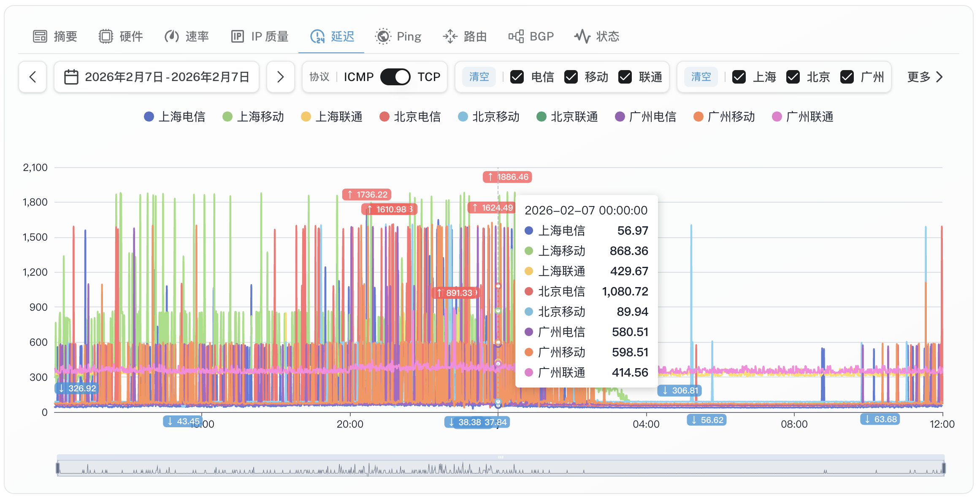This screenshot has width=980, height=499.
Task: Open the date range picker
Action: coord(157,77)
